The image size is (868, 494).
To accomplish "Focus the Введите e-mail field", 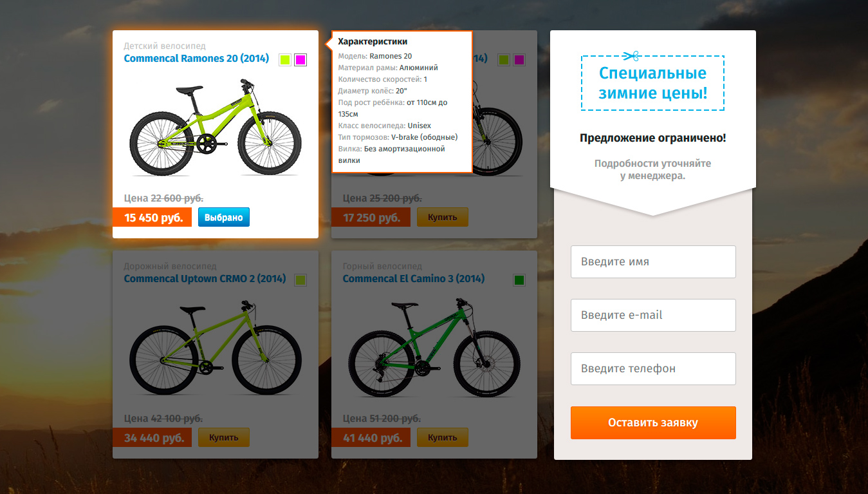I will tap(653, 315).
